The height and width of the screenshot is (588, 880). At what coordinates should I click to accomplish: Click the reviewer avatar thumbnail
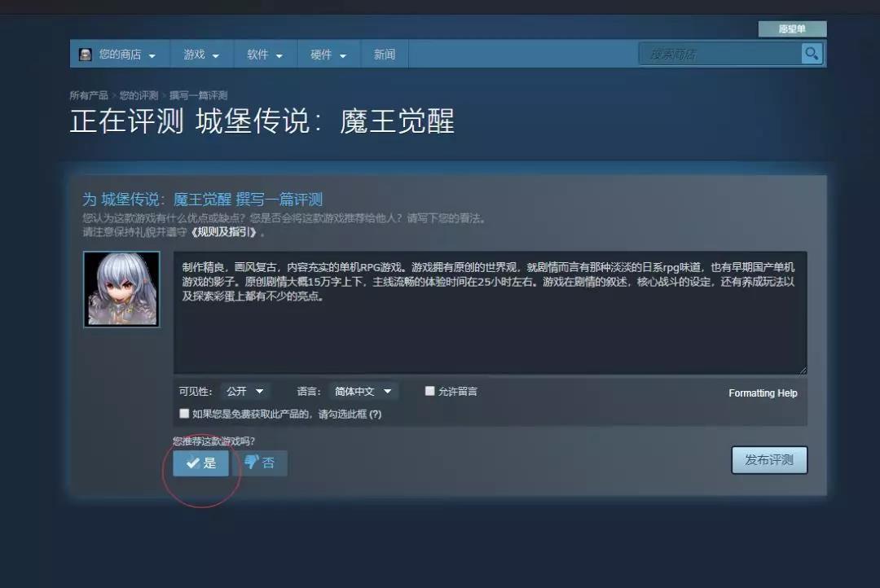click(x=121, y=289)
